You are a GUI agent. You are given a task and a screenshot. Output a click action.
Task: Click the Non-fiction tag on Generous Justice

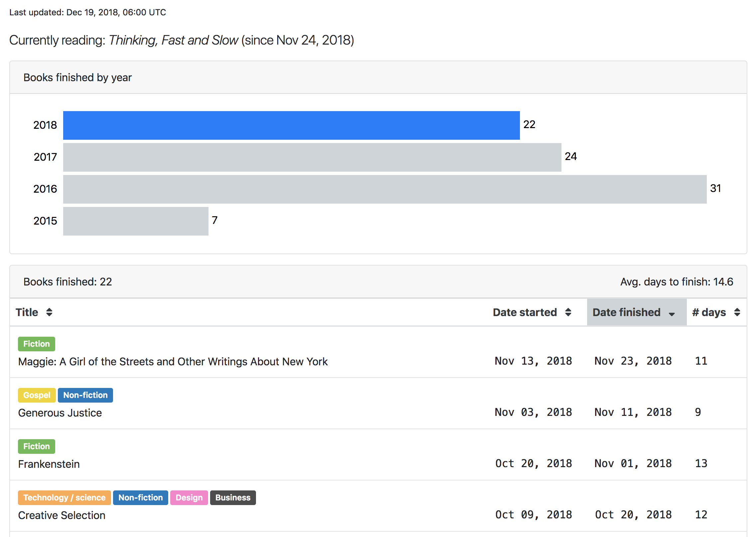pyautogui.click(x=85, y=395)
